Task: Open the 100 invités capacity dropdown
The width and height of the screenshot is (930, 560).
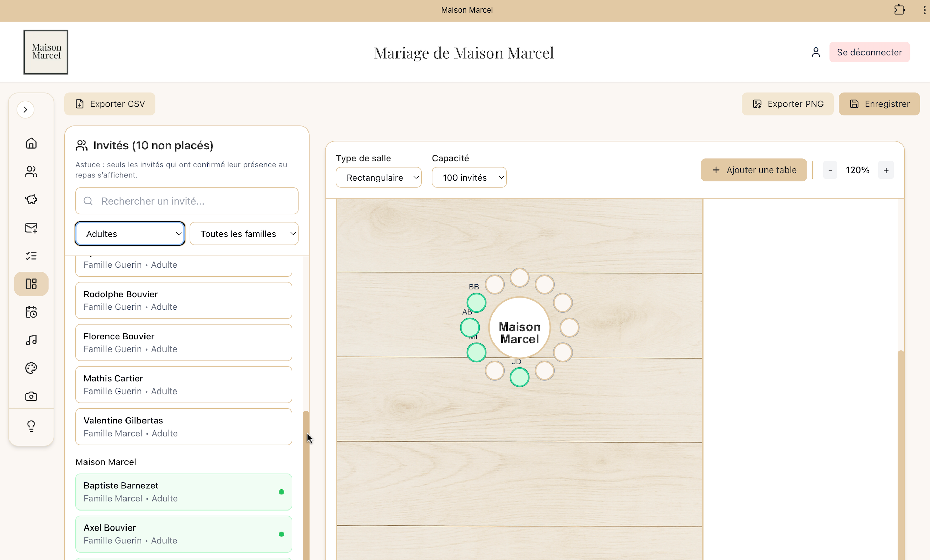Action: (469, 178)
